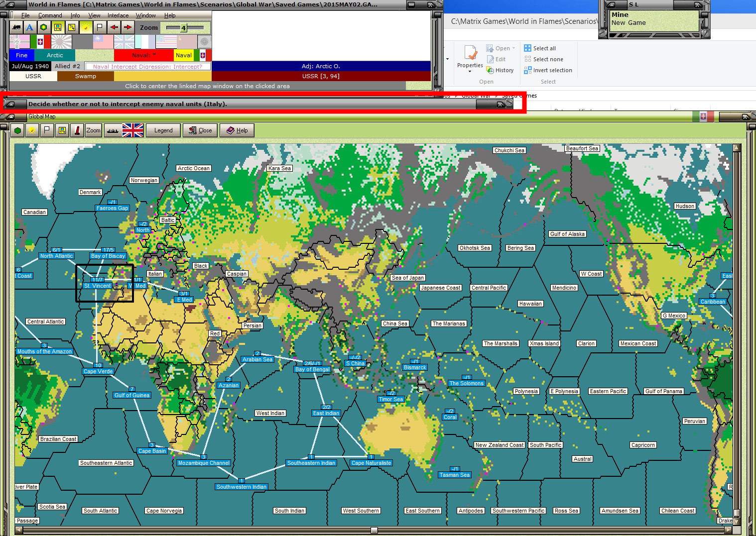Click the yellow unit counter icon in Global Map

[x=62, y=130]
